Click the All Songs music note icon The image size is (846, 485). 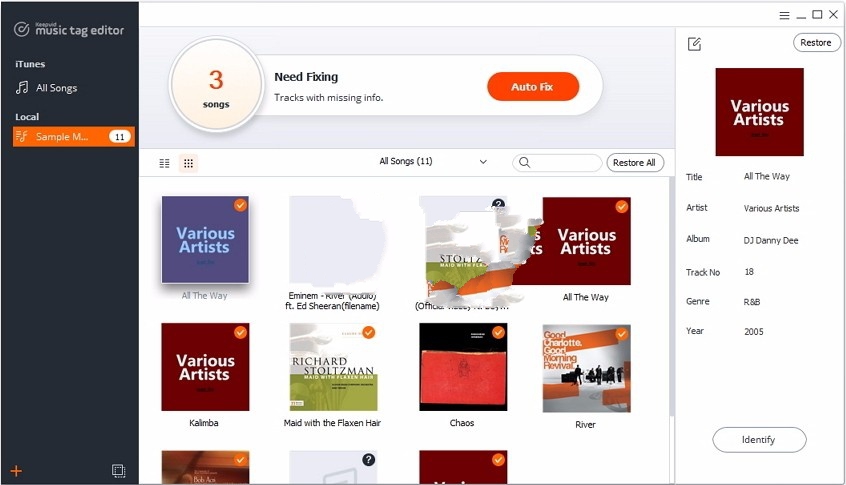pyautogui.click(x=22, y=87)
